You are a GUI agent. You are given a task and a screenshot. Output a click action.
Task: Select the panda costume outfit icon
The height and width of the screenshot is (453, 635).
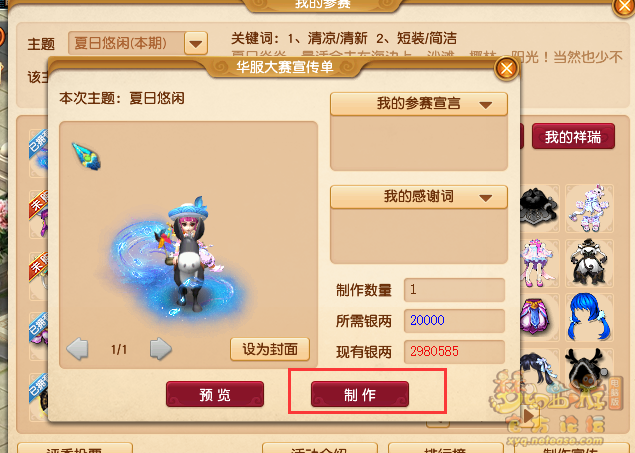point(589,263)
